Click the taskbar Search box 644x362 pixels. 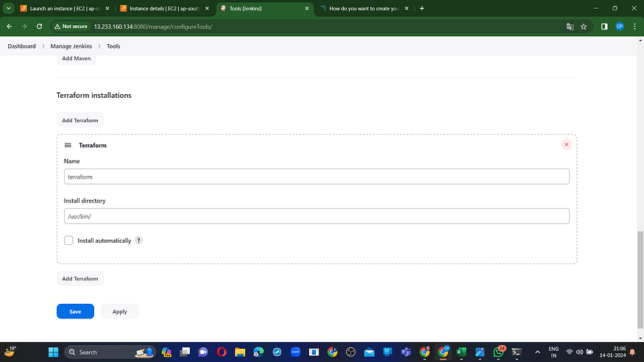pyautogui.click(x=110, y=352)
